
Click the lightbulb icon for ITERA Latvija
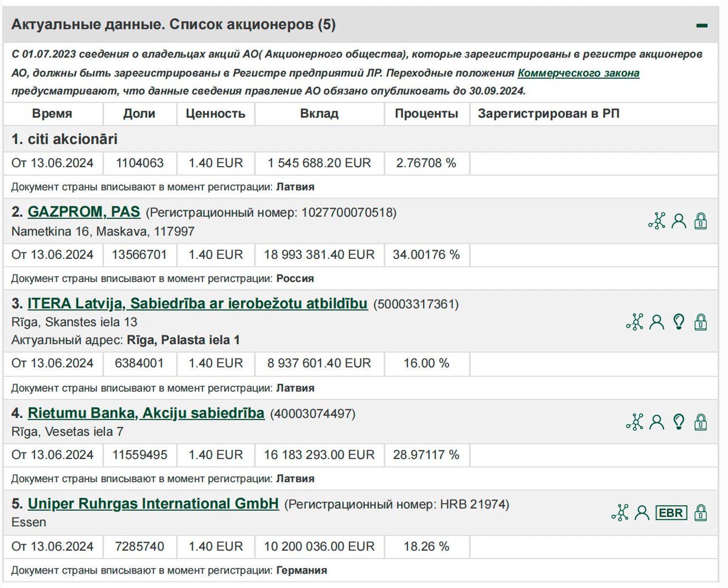[678, 321]
